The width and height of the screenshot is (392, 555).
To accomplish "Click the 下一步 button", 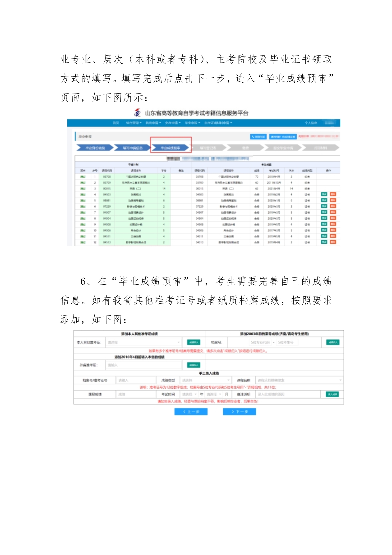I will [x=239, y=412].
